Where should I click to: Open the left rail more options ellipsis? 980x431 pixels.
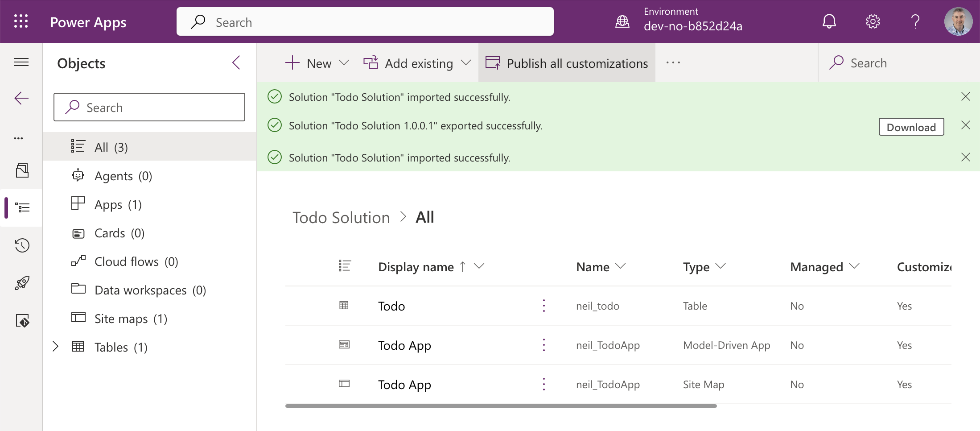click(19, 138)
